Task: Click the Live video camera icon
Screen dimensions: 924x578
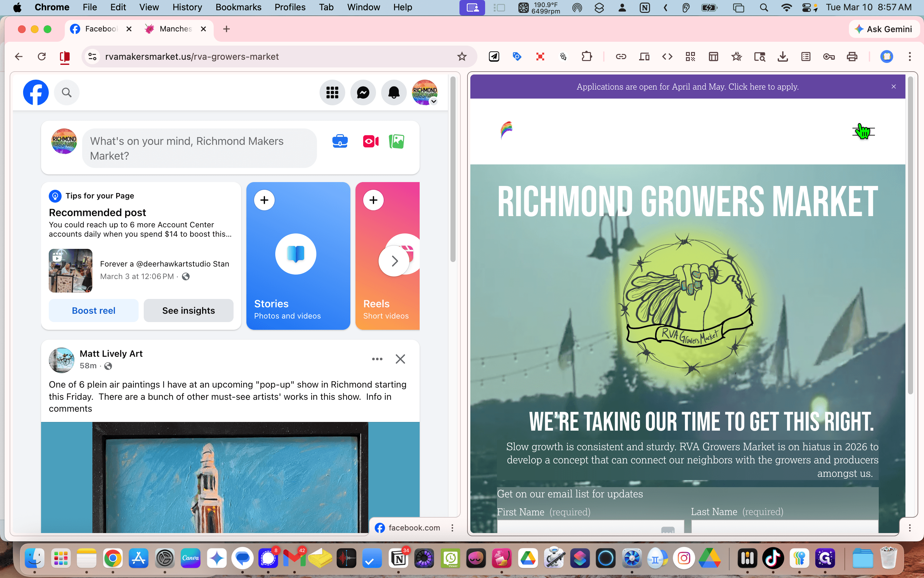Action: point(370,141)
